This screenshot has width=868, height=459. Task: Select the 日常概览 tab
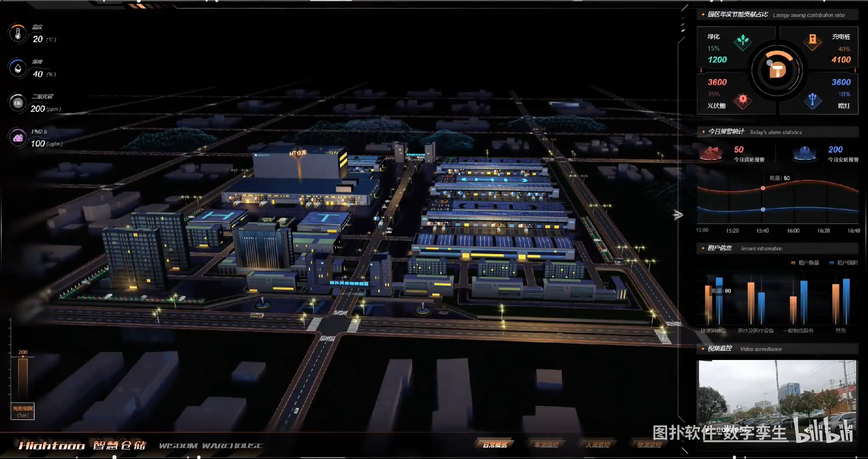click(495, 445)
